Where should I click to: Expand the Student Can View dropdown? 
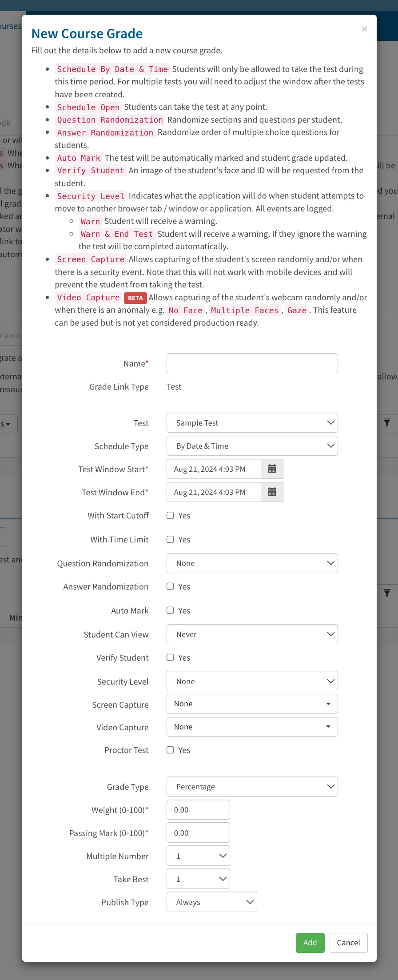click(x=252, y=634)
